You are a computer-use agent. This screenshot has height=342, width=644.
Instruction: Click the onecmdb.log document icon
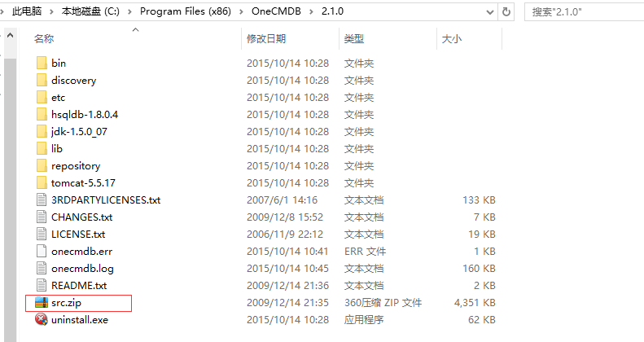tap(42, 268)
